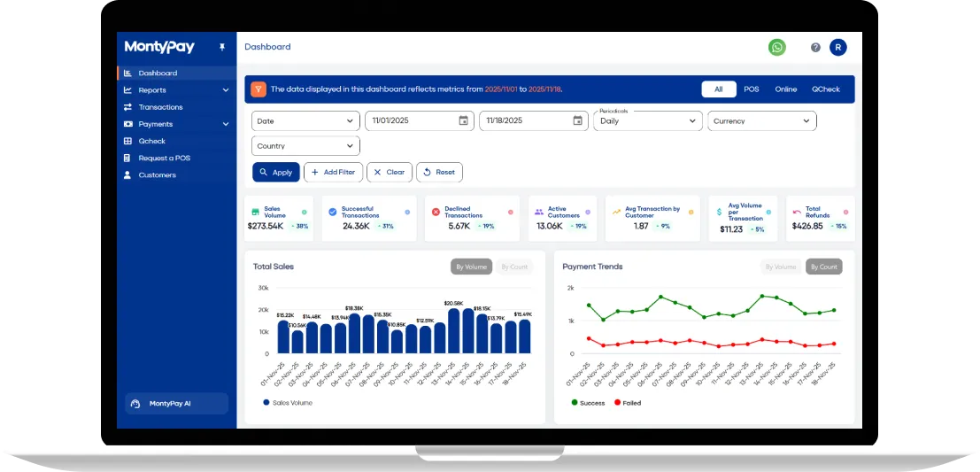
Task: Click the user avatar R icon
Action: tap(837, 48)
